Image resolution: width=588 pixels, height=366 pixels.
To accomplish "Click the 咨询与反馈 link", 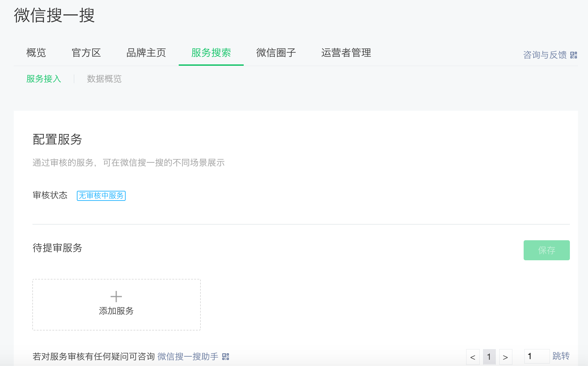I will click(545, 55).
